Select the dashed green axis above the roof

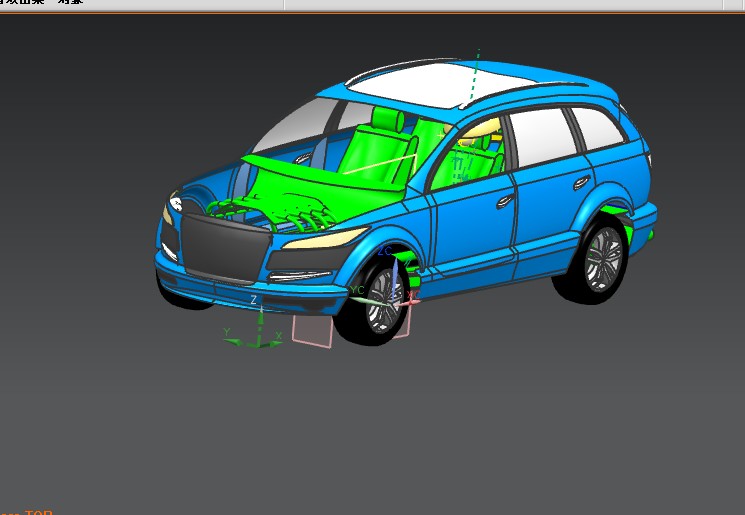tap(475, 76)
